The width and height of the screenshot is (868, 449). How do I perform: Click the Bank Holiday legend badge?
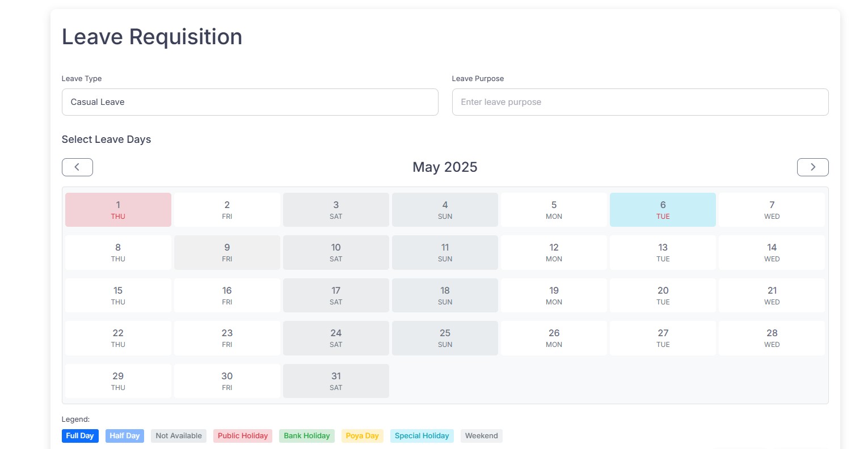[x=306, y=436]
